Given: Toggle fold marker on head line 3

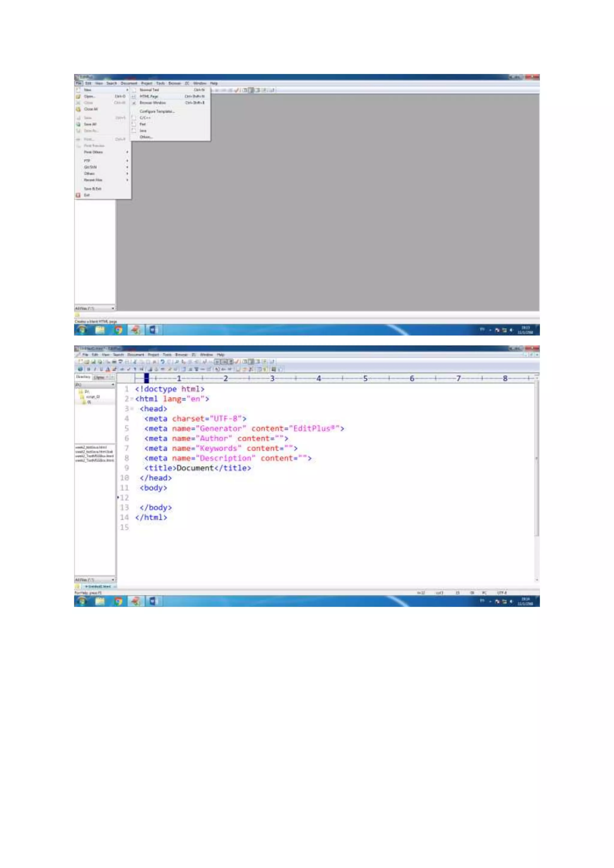Looking at the screenshot, I should (132, 409).
